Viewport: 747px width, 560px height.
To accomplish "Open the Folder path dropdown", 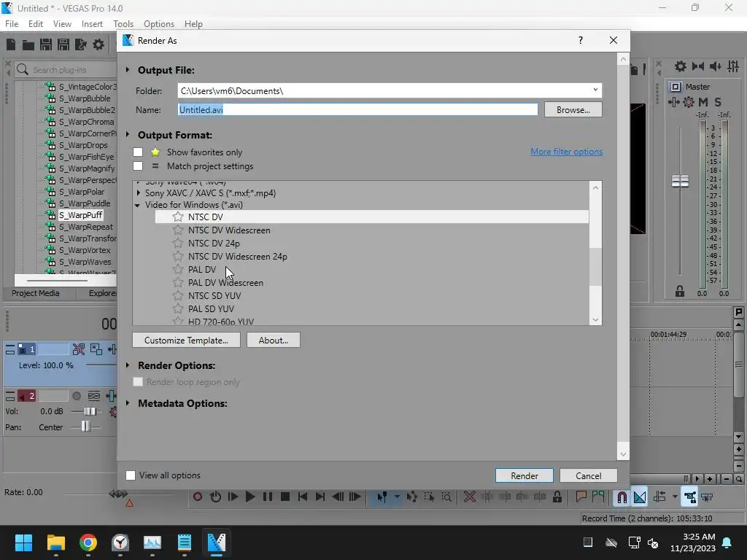I will (x=595, y=90).
